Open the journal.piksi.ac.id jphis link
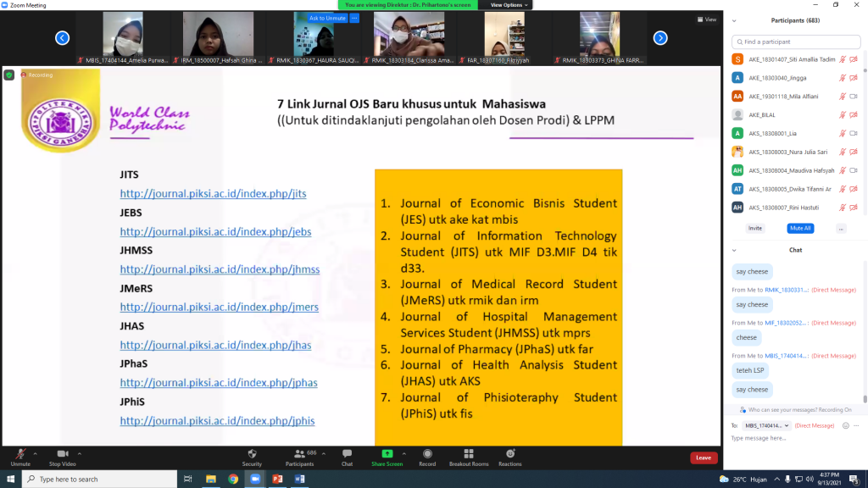The image size is (868, 488). pos(217,421)
